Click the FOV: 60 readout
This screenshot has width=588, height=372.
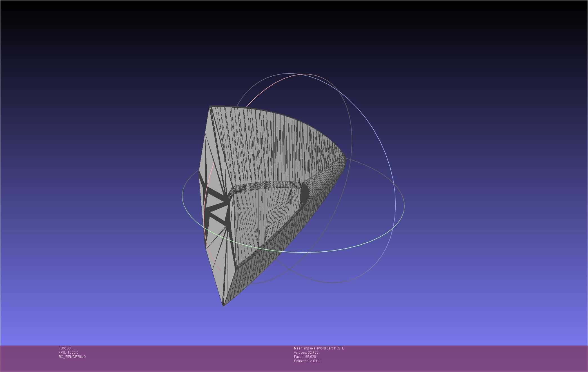pyautogui.click(x=64, y=348)
